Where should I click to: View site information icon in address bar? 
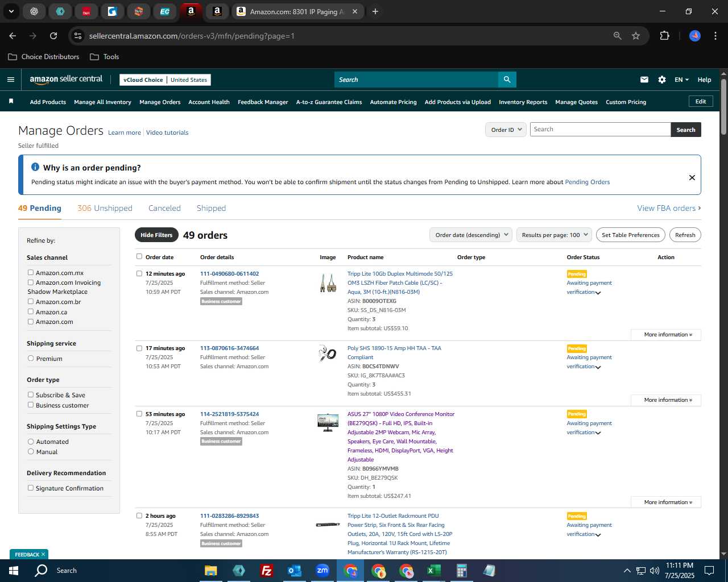pos(78,36)
